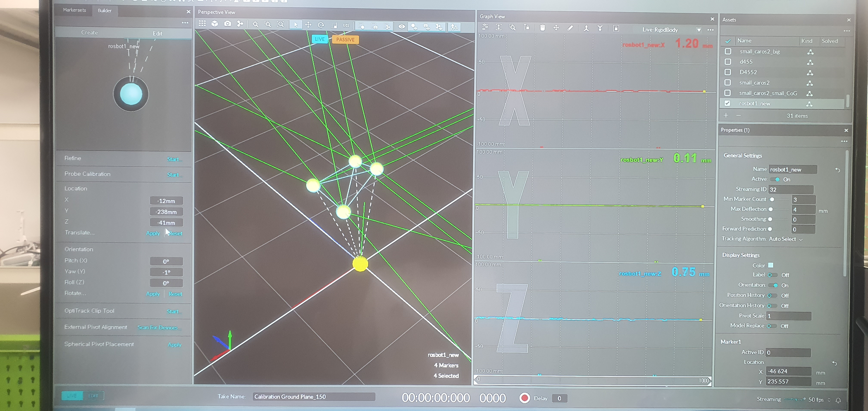Click Start next to Probe Calibration
Viewport: 868px width, 411px height.
[174, 175]
